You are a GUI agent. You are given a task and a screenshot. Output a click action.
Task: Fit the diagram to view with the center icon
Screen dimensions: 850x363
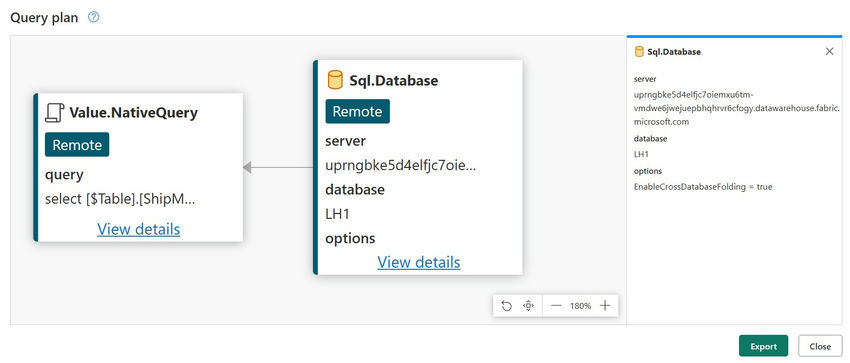tap(529, 306)
